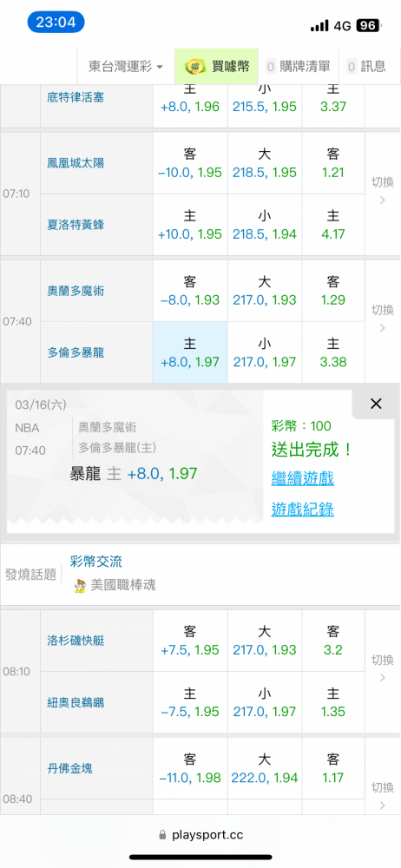401x868 pixels.
Task: Open the 購牌清單 tab
Action: pos(299,67)
